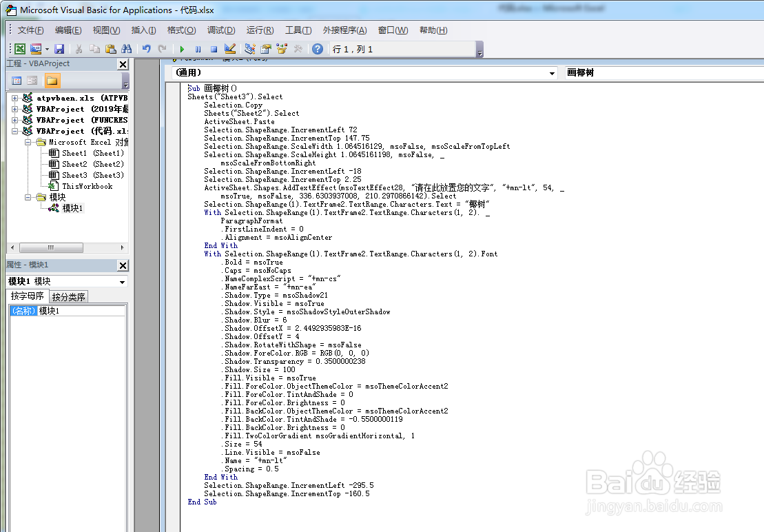The height and width of the screenshot is (532, 764).
Task: Open the 格式(O) menu
Action: [x=181, y=30]
